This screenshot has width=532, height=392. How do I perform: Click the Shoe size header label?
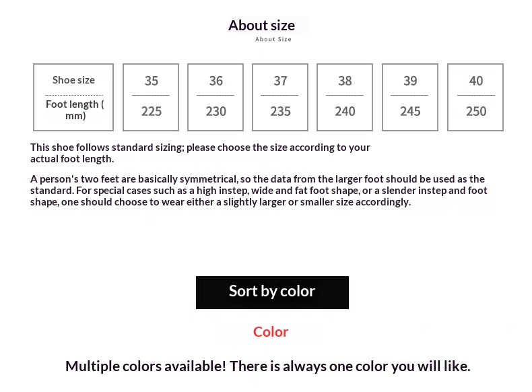pyautogui.click(x=73, y=80)
